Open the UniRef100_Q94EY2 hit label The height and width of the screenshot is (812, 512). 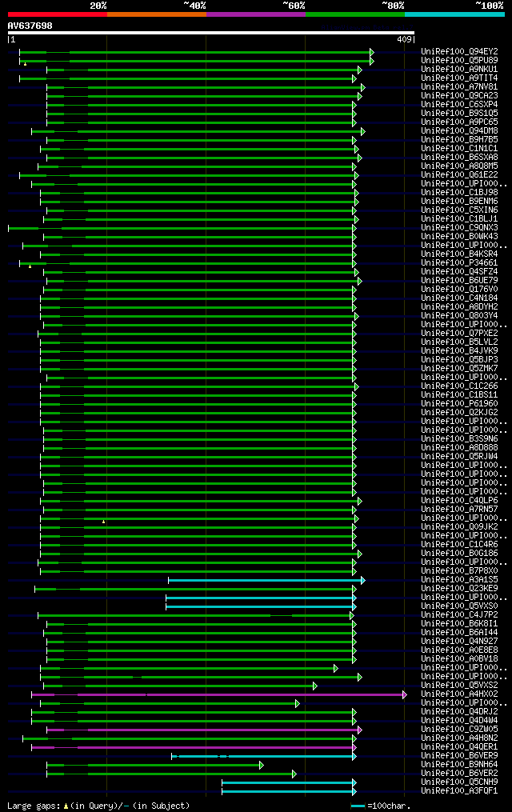(459, 52)
